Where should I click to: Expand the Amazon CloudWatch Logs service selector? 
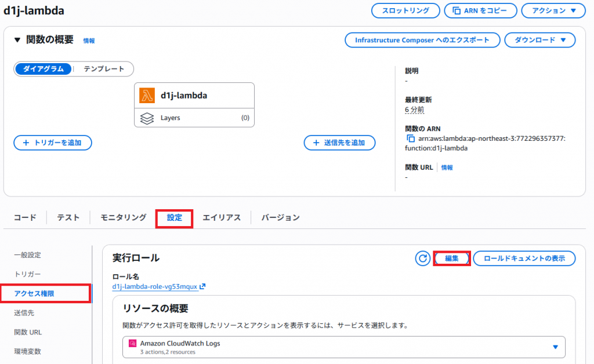[x=555, y=347]
